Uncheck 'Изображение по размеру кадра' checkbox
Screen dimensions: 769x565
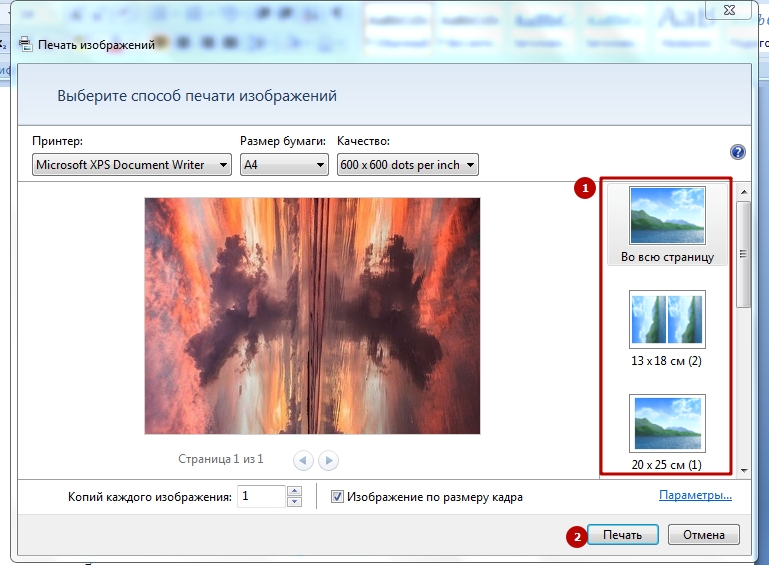[x=338, y=496]
